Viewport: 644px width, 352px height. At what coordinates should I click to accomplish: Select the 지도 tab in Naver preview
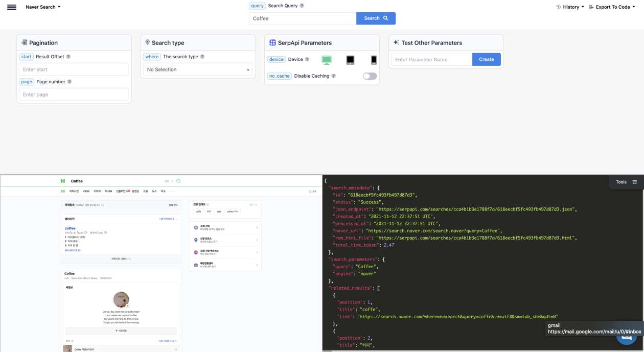[x=163, y=191]
